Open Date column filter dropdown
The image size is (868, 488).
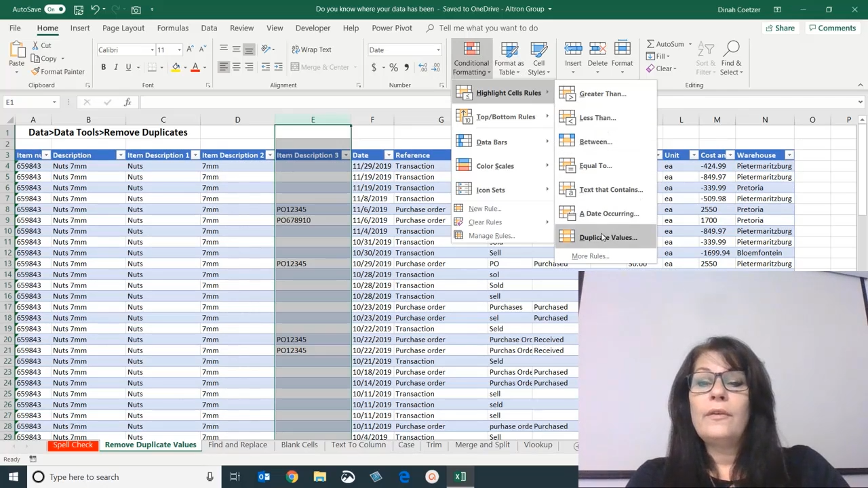[x=388, y=155]
